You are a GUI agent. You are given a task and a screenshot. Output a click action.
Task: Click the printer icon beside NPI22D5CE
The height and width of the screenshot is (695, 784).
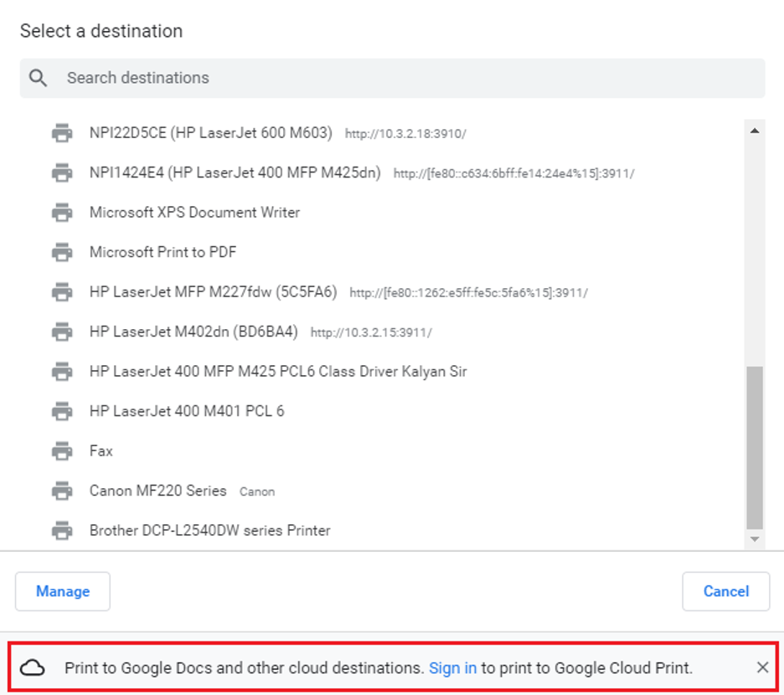click(62, 133)
